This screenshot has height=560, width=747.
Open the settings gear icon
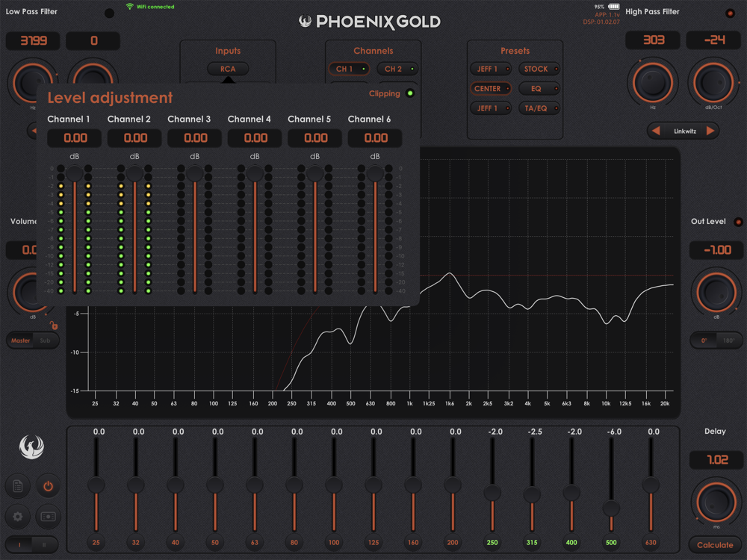point(18,517)
